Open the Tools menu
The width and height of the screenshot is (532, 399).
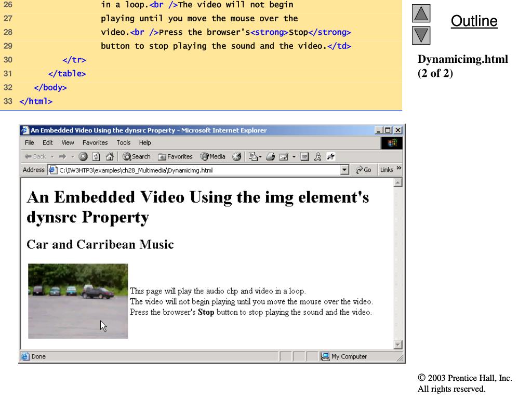pos(124,143)
